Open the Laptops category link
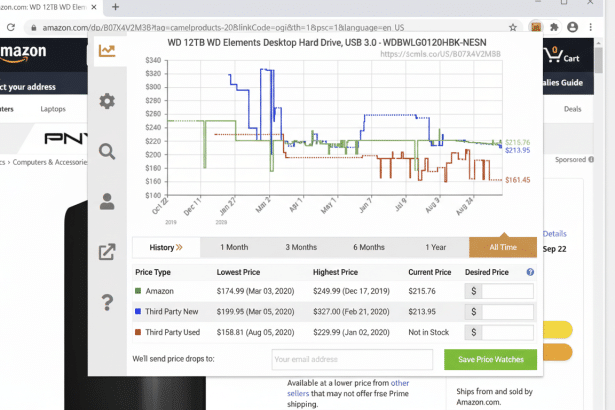615x410 pixels. coord(53,109)
